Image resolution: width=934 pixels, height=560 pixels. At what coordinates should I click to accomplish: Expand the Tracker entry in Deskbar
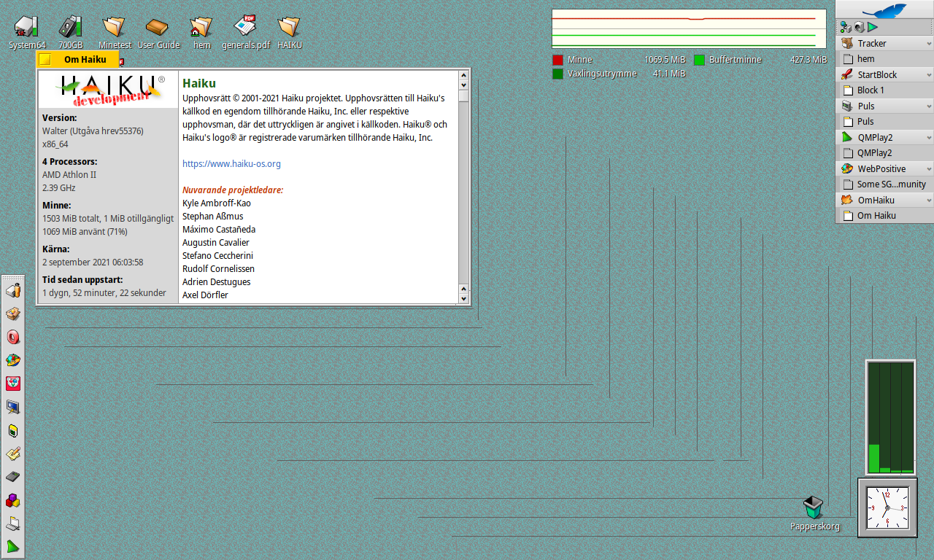[929, 44]
